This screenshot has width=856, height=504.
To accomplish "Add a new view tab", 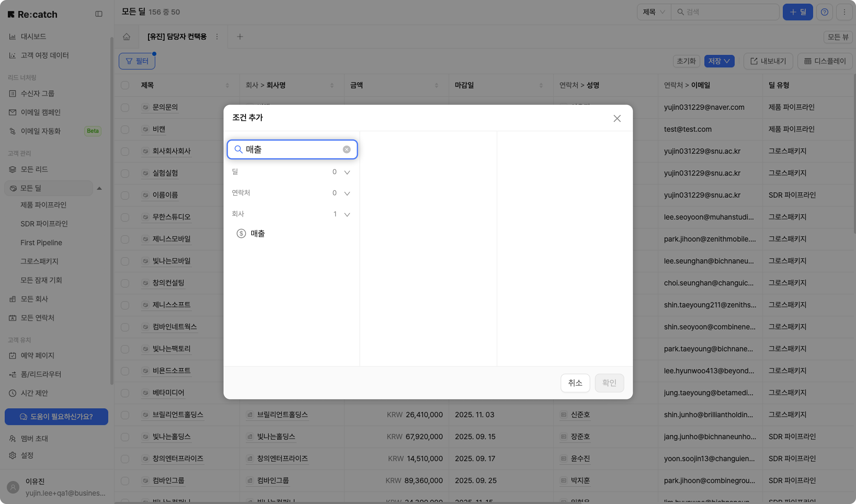I will [240, 37].
